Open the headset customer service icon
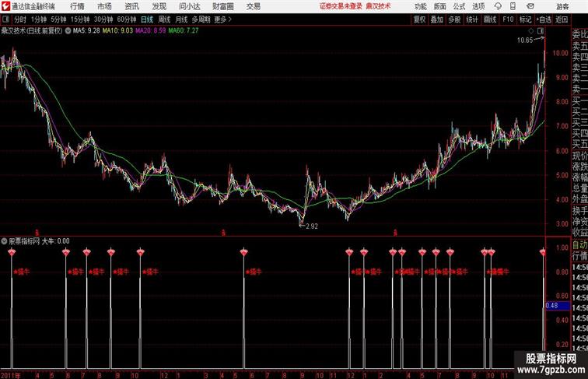Screen dimensions: 588x379 click(498, 6)
